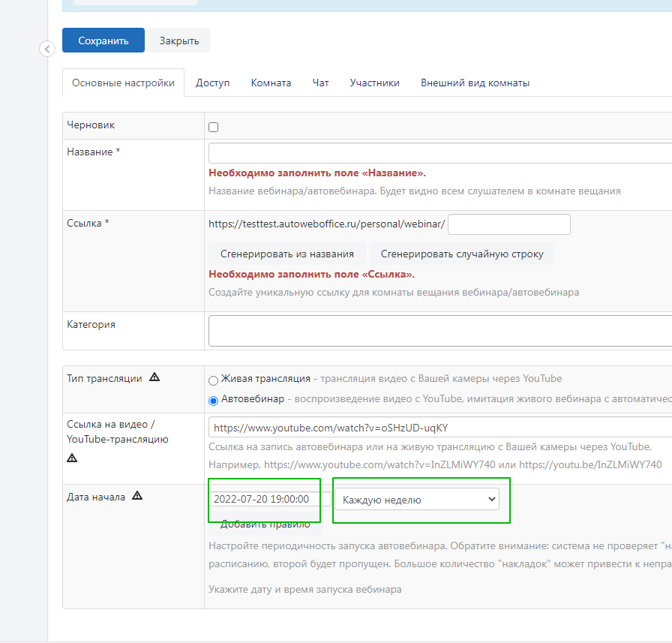Collapse the left sidebar with the chevron
This screenshot has height=643, width=672.
tap(46, 49)
